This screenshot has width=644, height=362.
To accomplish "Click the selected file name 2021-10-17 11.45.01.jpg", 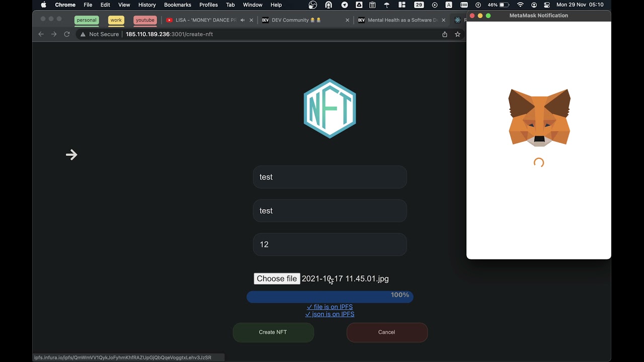I will [345, 279].
